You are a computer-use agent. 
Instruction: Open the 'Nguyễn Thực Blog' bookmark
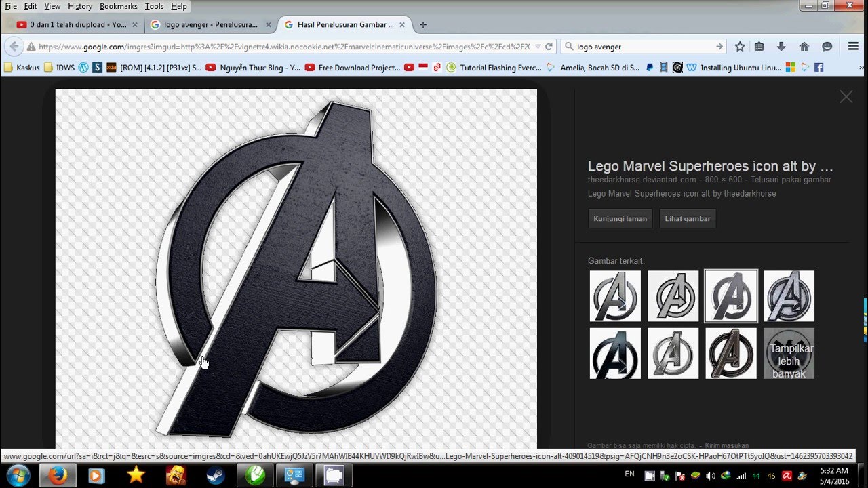coord(254,68)
